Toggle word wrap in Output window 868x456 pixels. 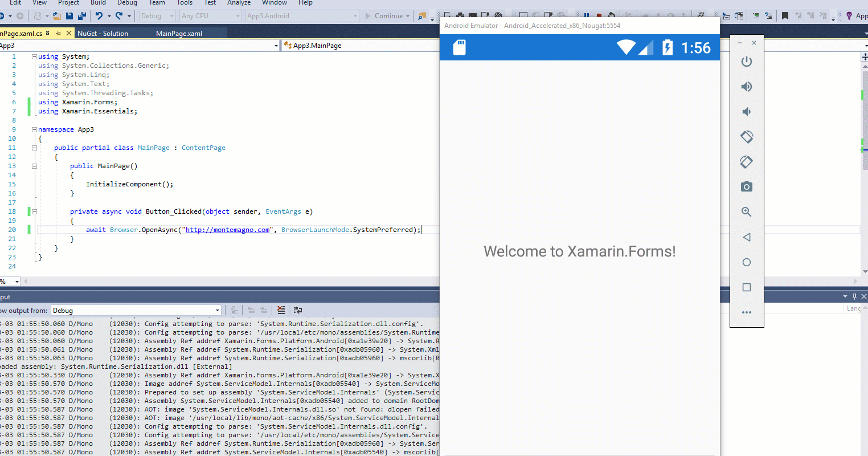click(x=298, y=310)
